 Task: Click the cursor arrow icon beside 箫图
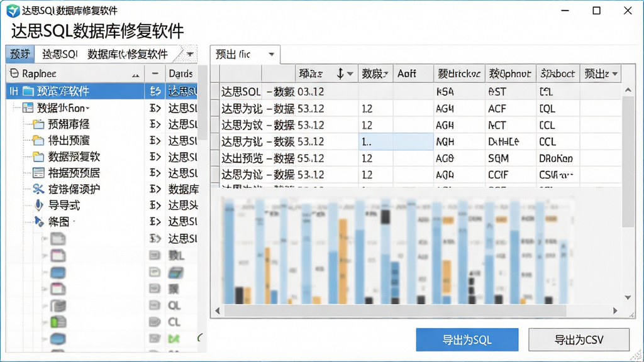tap(39, 222)
